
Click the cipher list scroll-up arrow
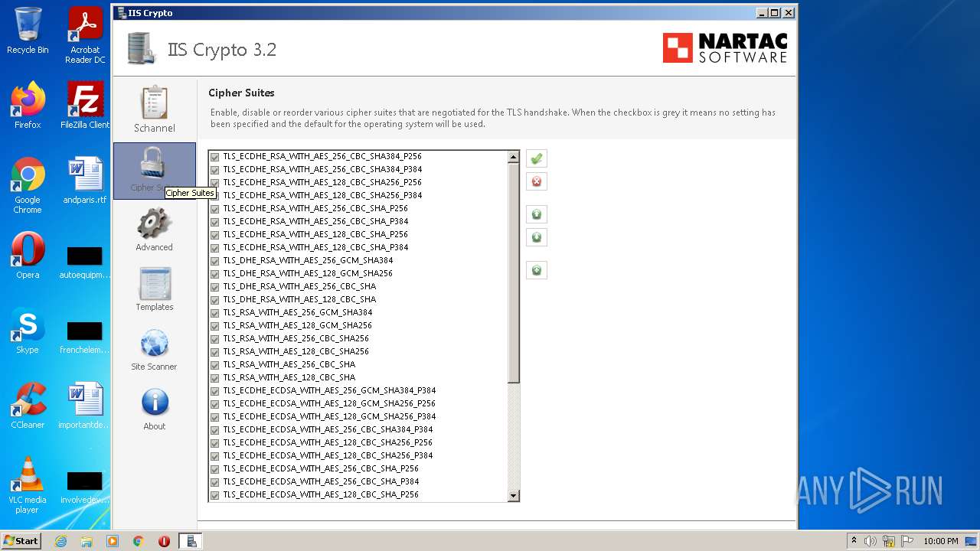[513, 157]
